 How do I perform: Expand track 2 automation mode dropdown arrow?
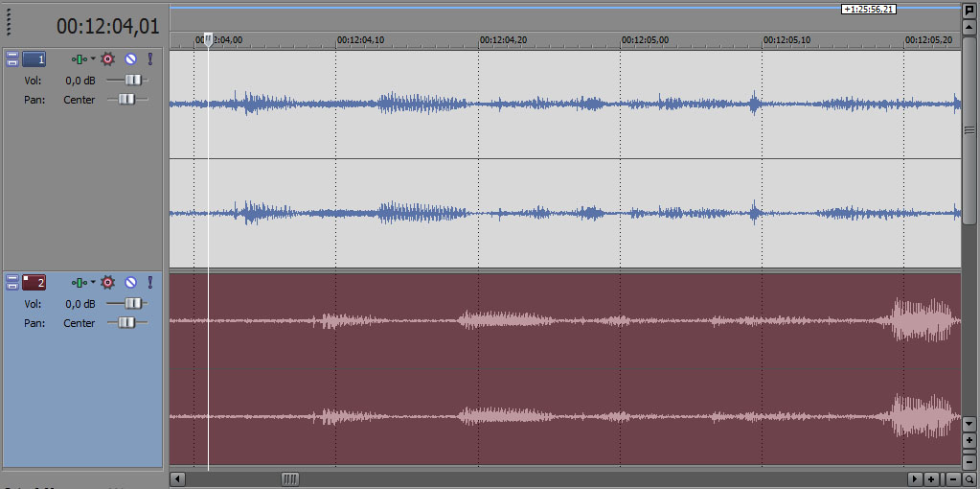(93, 283)
